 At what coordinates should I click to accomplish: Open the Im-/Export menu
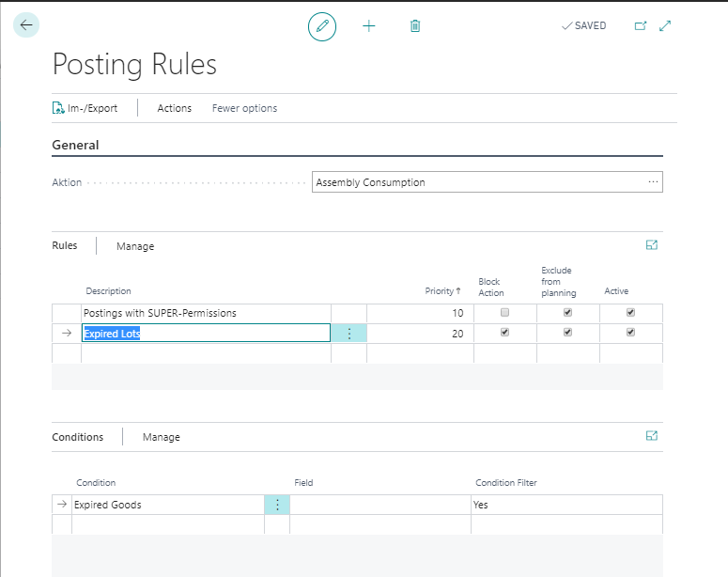[85, 108]
